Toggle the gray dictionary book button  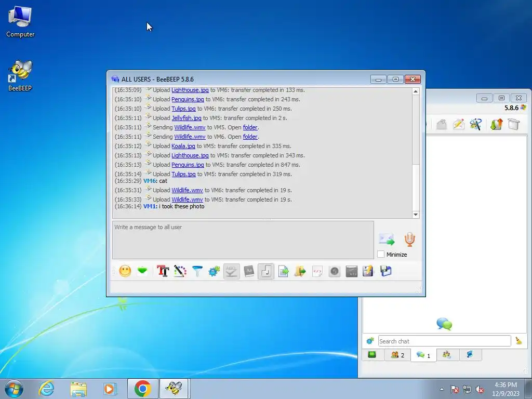pos(249,271)
